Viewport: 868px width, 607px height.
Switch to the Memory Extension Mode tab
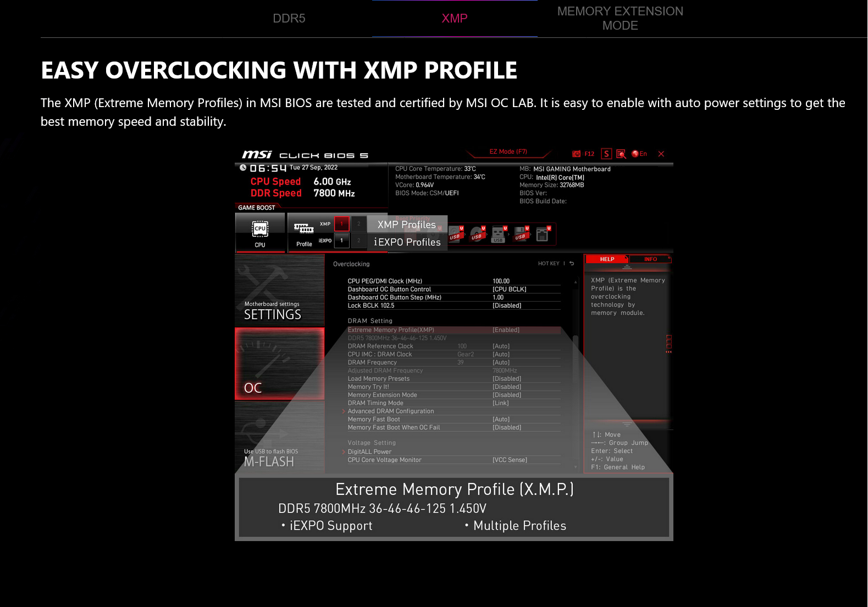620,19
